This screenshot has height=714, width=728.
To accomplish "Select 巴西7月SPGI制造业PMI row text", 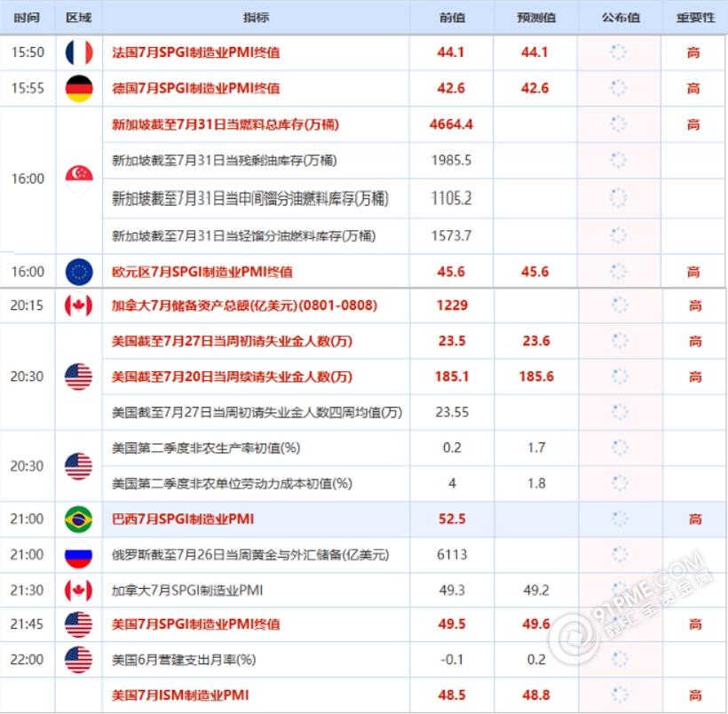I will coord(183,519).
